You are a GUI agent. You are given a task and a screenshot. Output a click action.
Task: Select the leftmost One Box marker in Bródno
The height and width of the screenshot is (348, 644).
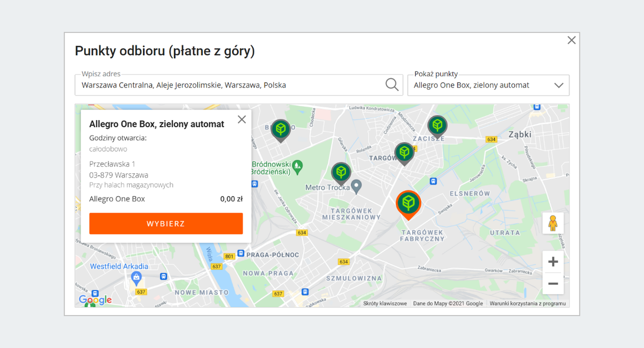click(280, 129)
